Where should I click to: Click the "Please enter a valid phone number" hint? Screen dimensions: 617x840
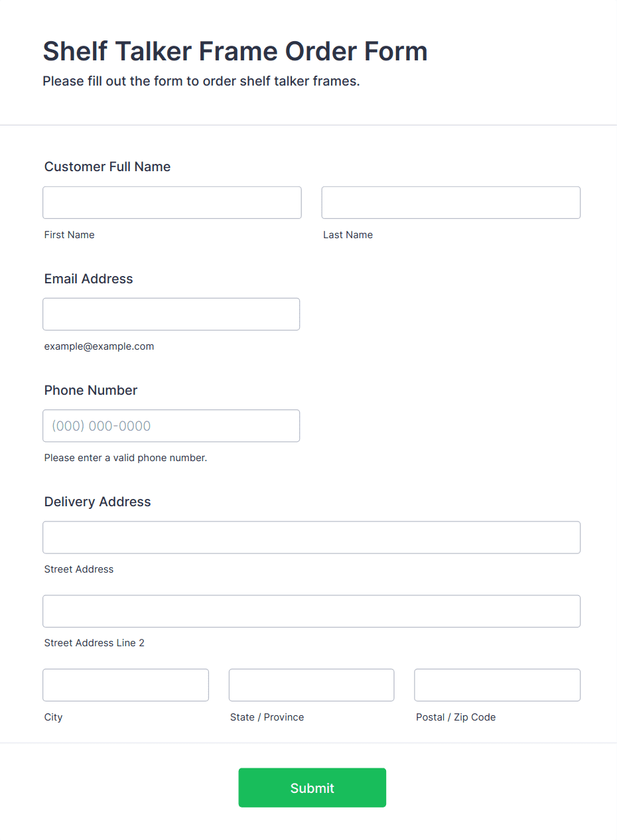[x=125, y=458]
